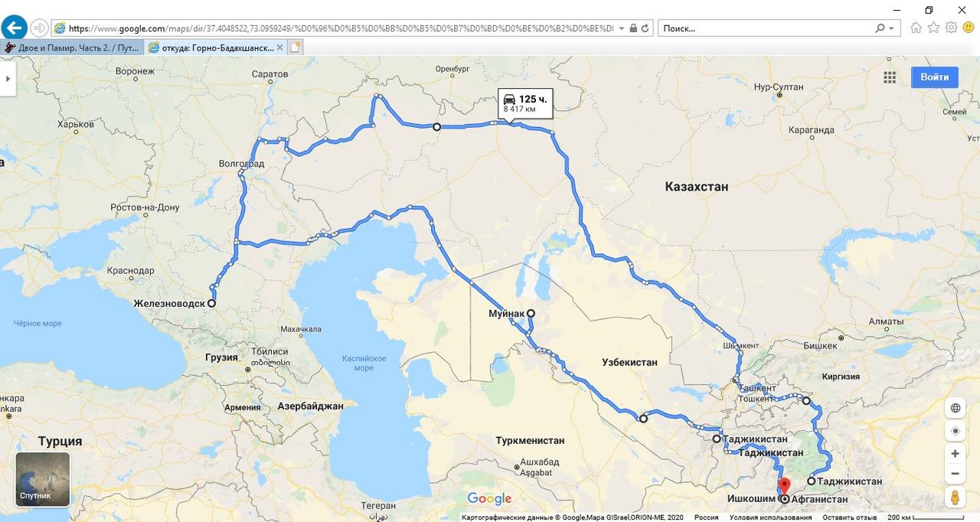980x522 pixels.
Task: Open the Google apps grid icon
Action: tap(890, 77)
